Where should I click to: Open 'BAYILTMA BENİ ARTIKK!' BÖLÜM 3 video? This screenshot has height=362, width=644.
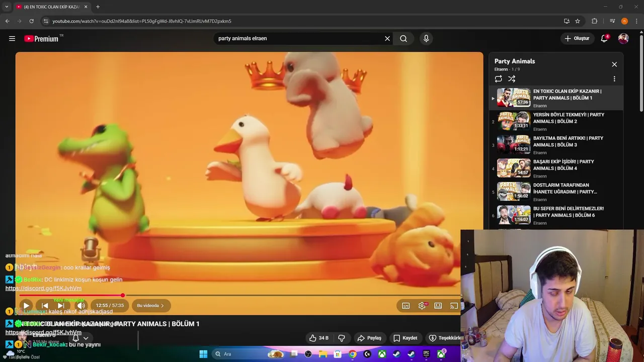(556, 145)
